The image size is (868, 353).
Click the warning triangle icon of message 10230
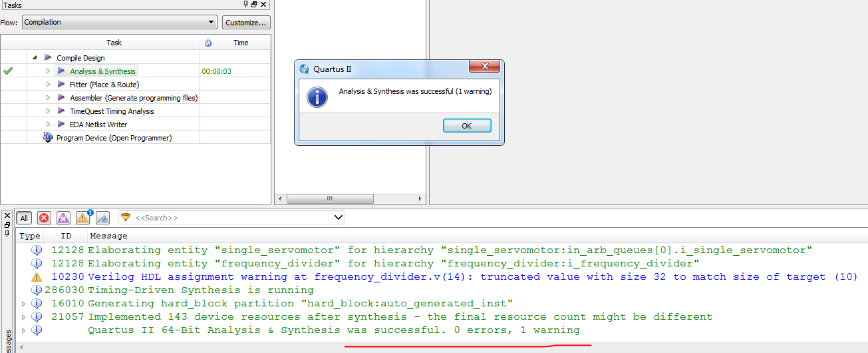[37, 276]
